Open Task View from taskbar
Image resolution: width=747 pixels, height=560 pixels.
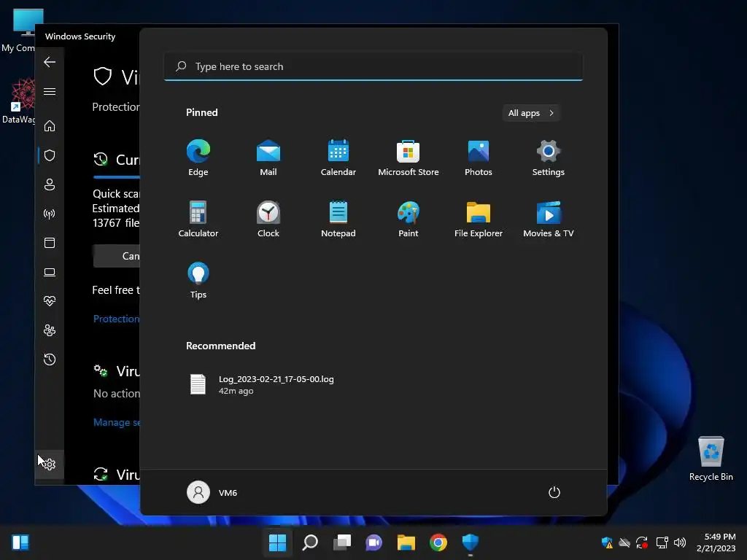click(341, 542)
